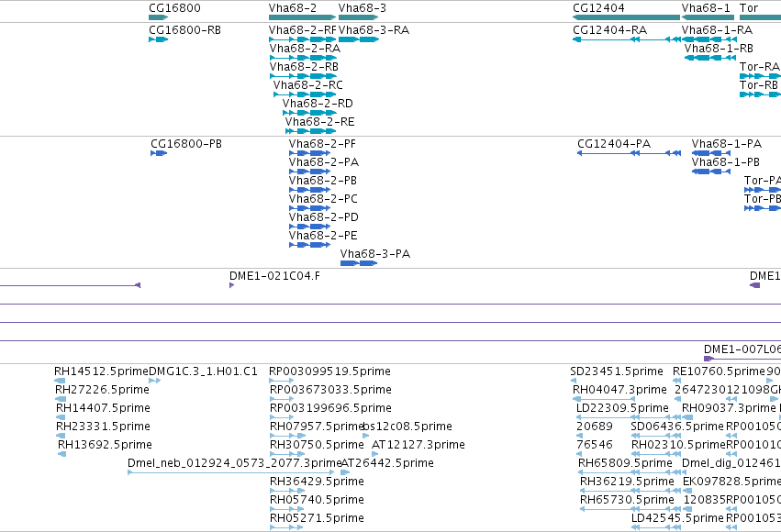781x532 pixels.
Task: Select the DME1-007L06 feature label
Action: 742,349
